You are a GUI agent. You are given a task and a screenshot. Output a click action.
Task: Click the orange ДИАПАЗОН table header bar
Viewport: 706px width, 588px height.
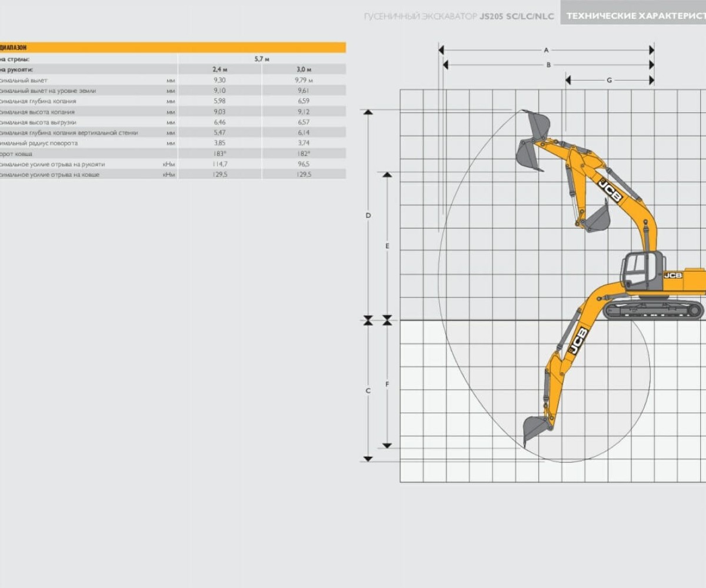click(173, 48)
